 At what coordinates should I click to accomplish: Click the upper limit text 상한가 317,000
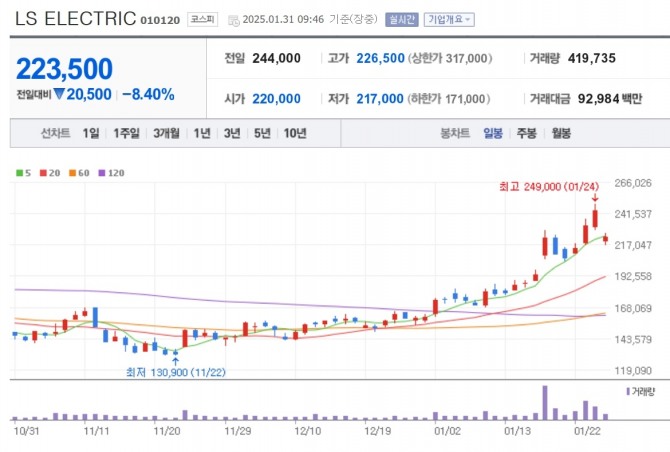point(450,58)
